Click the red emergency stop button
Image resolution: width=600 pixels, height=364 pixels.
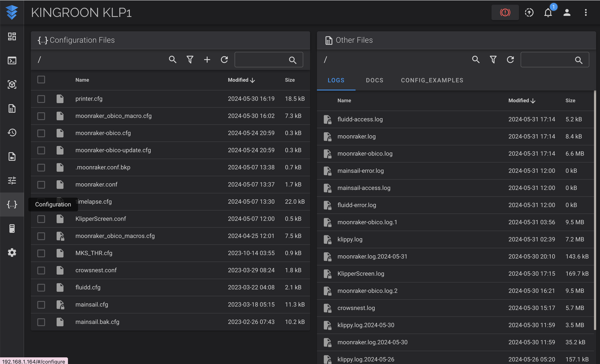pyautogui.click(x=505, y=12)
